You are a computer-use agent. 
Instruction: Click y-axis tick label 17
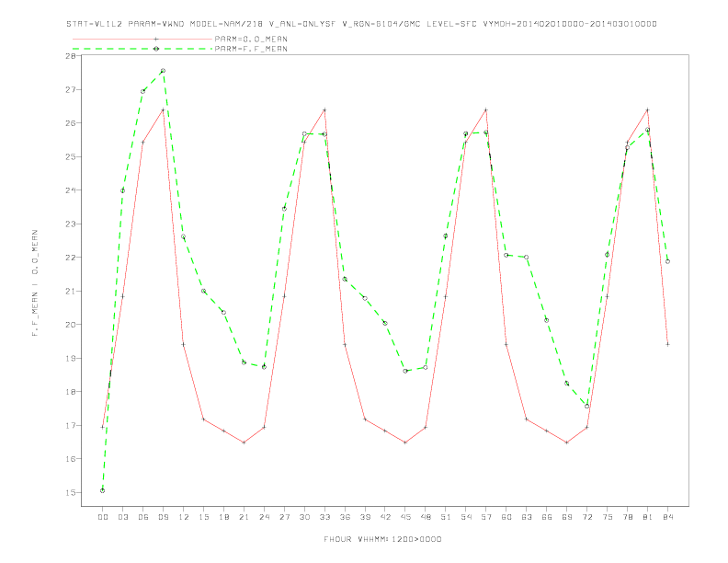71,426
